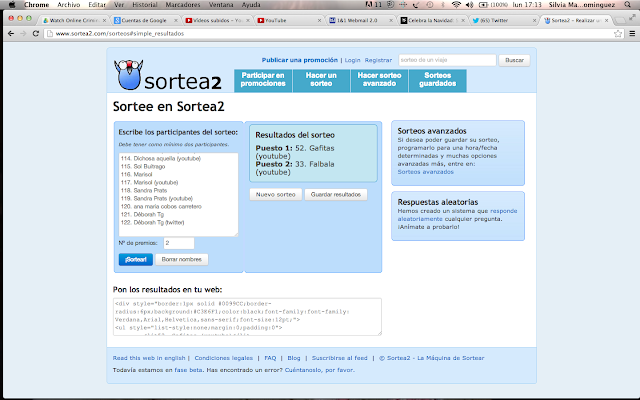
Task: Open the Archivo menu
Action: click(x=69, y=4)
